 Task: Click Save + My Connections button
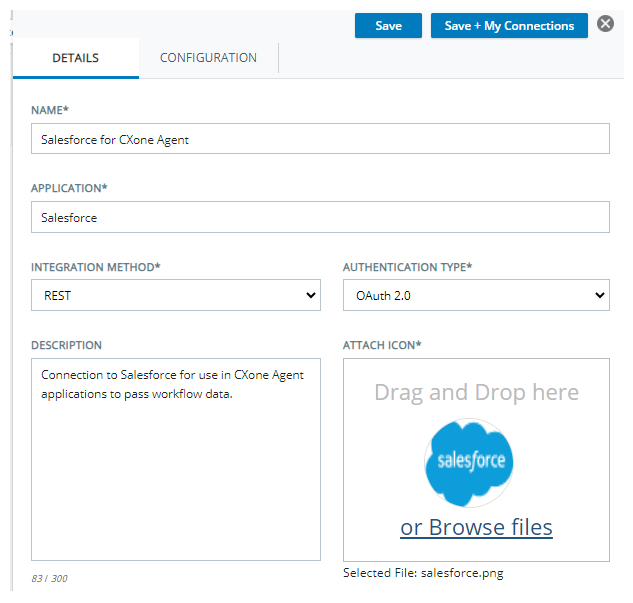point(509,25)
